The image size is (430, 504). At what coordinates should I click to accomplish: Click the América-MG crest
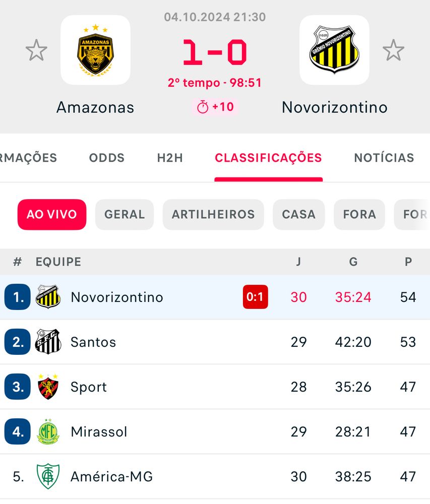(x=48, y=476)
